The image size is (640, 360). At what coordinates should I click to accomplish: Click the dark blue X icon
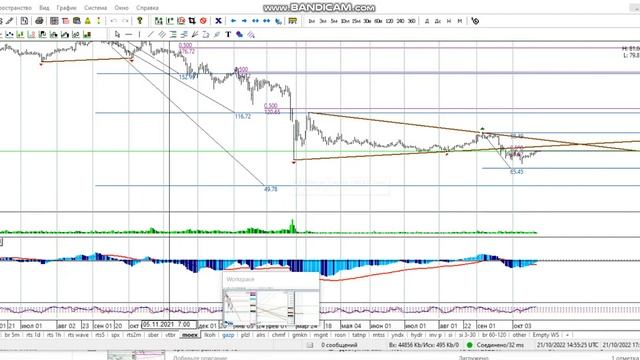pyautogui.click(x=218, y=21)
